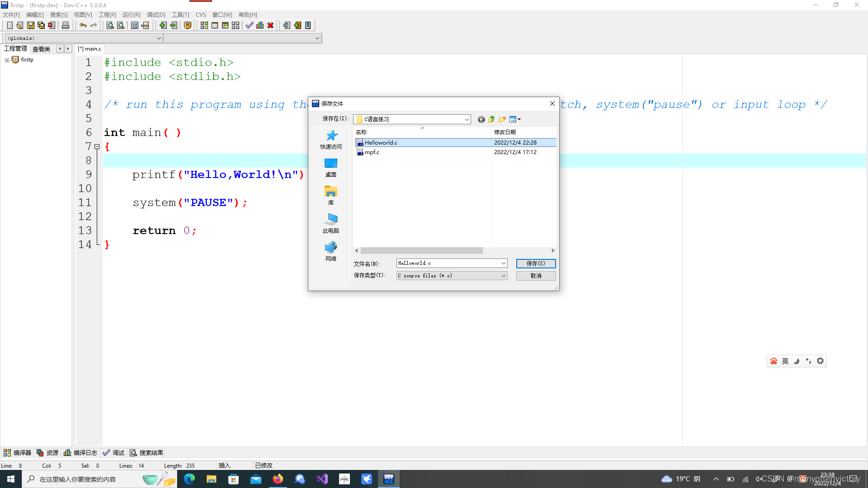The image size is (868, 488).
Task: Expand the 保存类型 file type dropdown
Action: pos(503,275)
